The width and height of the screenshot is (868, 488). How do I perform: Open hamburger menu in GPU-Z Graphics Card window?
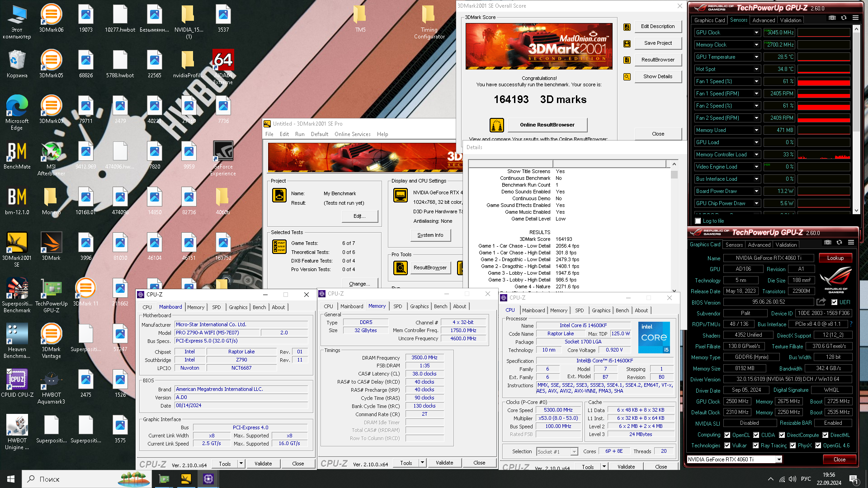click(x=851, y=242)
